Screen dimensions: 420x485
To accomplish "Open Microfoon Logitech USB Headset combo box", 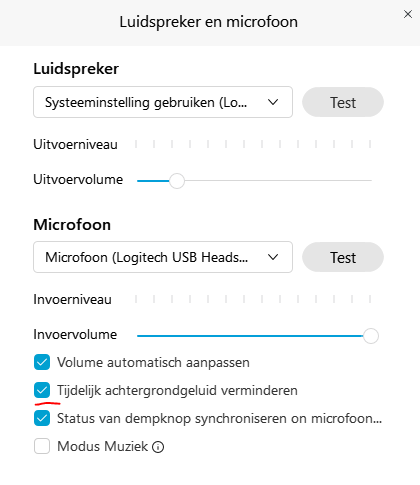I will click(163, 257).
